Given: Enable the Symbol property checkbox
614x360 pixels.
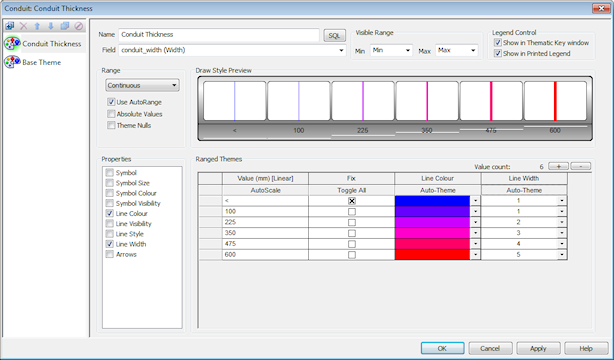Looking at the screenshot, I should pyautogui.click(x=110, y=173).
